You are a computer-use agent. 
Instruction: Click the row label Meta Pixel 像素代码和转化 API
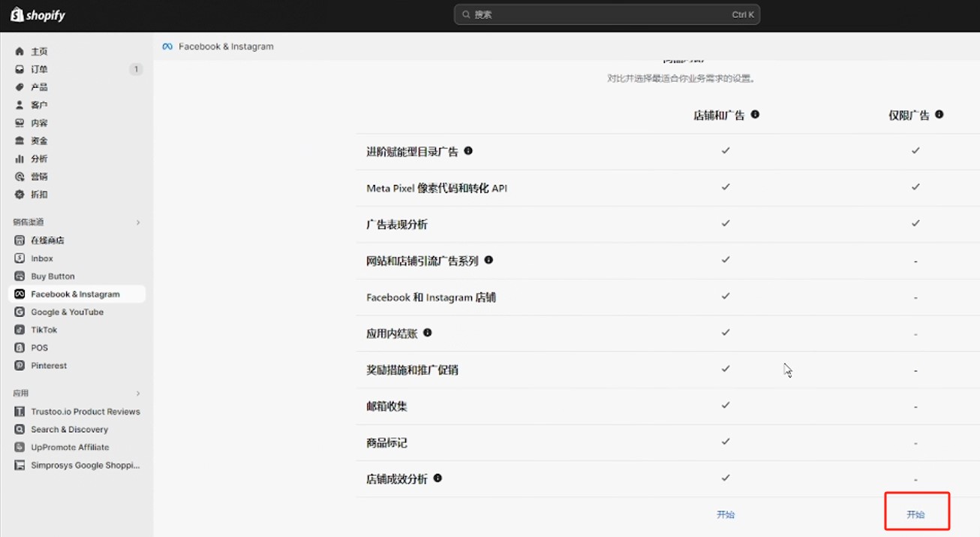[437, 189]
